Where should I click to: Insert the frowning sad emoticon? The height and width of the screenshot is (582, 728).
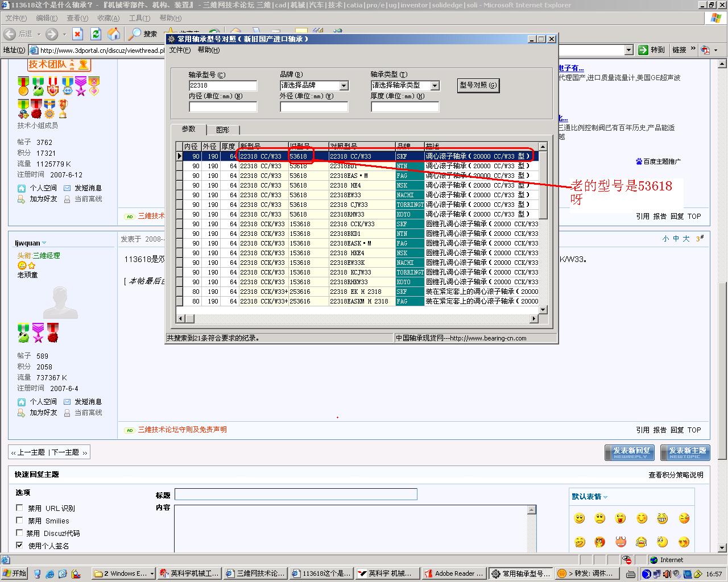point(600,518)
